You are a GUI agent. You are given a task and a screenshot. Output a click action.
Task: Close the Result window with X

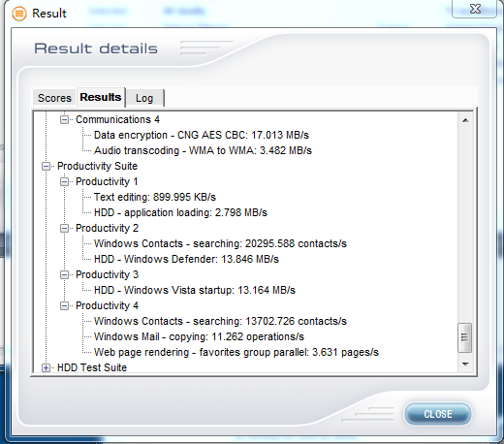click(475, 9)
